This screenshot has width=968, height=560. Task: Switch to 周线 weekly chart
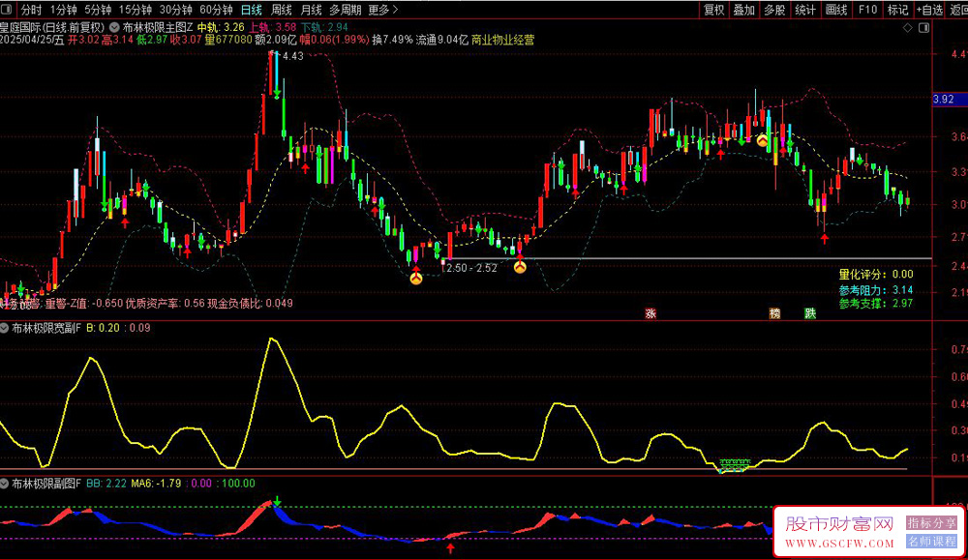coord(282,10)
